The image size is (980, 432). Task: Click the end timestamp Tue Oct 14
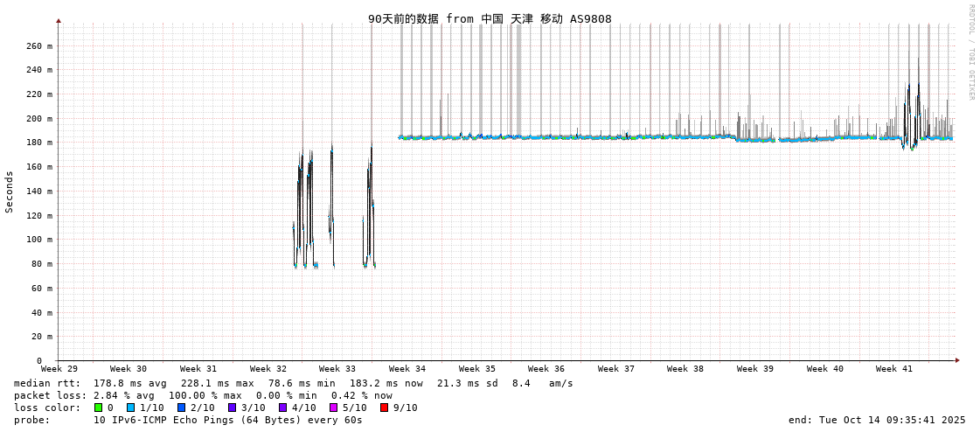877,420
